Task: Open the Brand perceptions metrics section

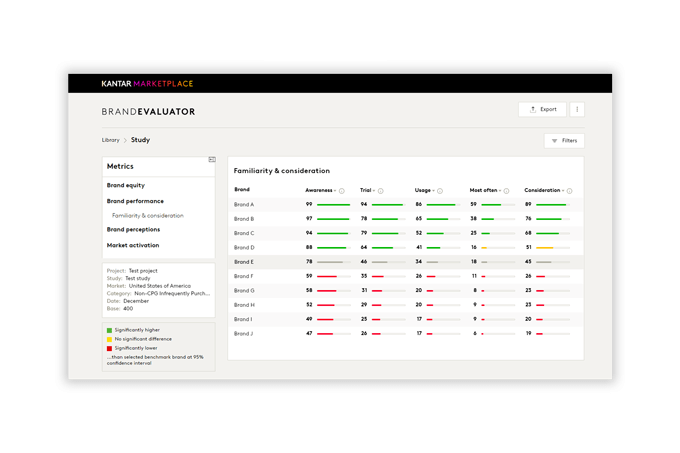Action: [133, 230]
